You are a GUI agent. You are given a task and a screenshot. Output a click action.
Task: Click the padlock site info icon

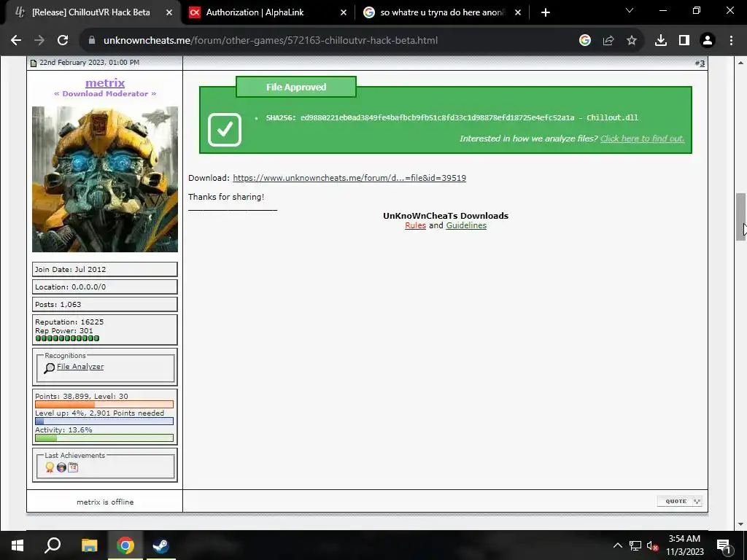(92, 41)
